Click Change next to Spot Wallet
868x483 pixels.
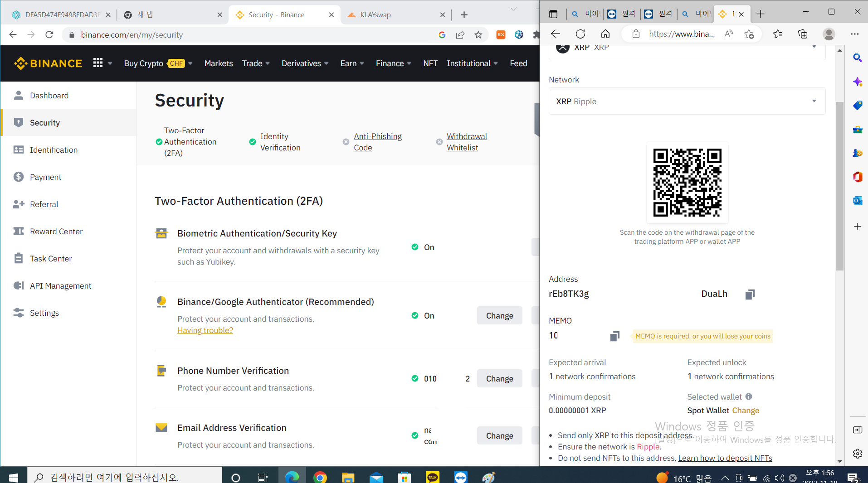[745, 411]
